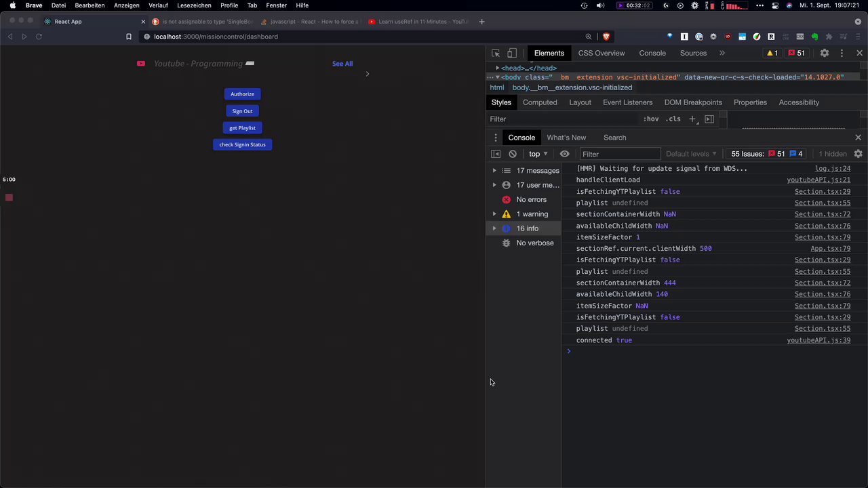Screen dimensions: 868x488
Task: Open the DOM Breakpoints tab
Action: (693, 102)
